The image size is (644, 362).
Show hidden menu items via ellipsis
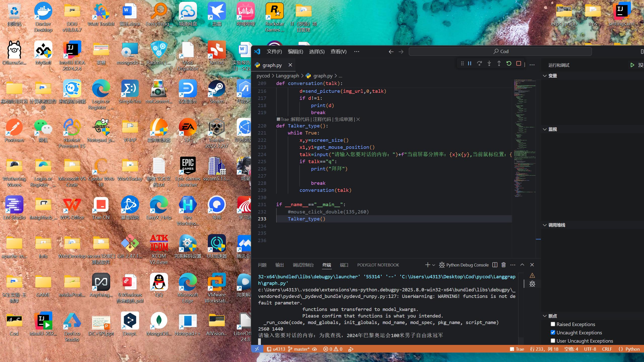356,52
